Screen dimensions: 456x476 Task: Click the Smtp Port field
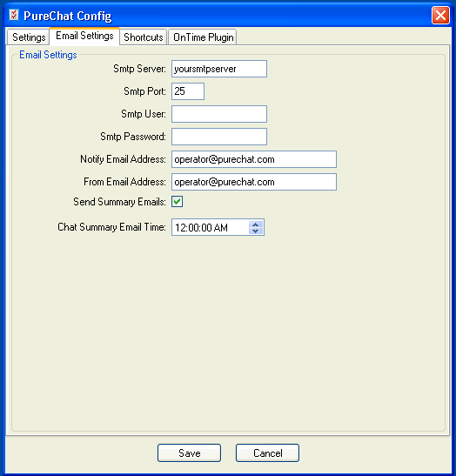(x=188, y=91)
